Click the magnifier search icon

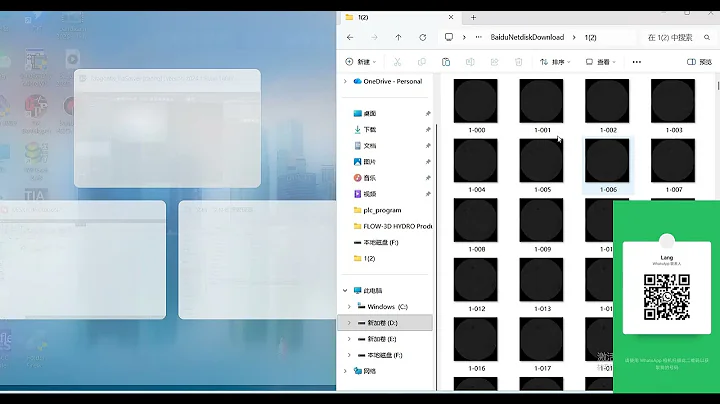(707, 38)
